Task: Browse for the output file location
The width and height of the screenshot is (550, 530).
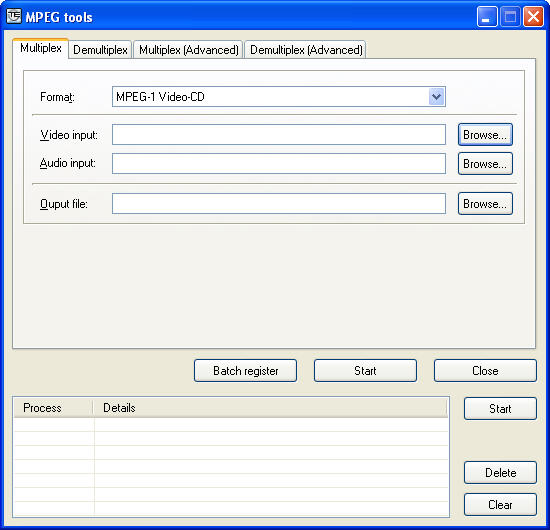Action: (x=485, y=203)
